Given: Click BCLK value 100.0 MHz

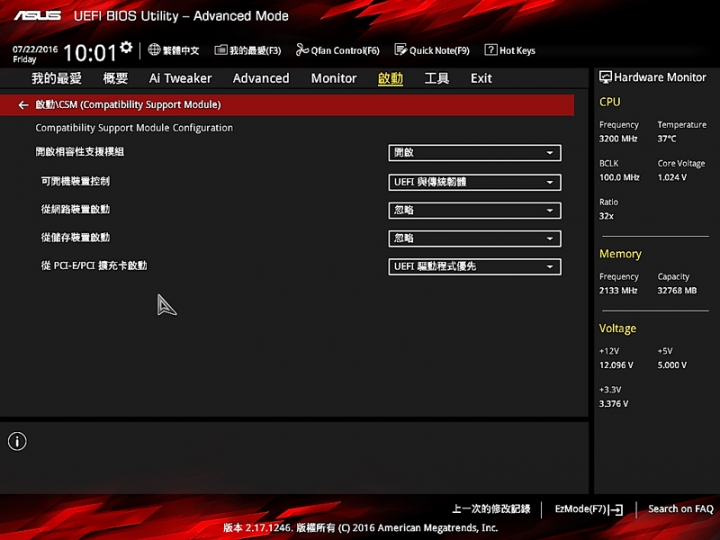Looking at the screenshot, I should point(619,177).
